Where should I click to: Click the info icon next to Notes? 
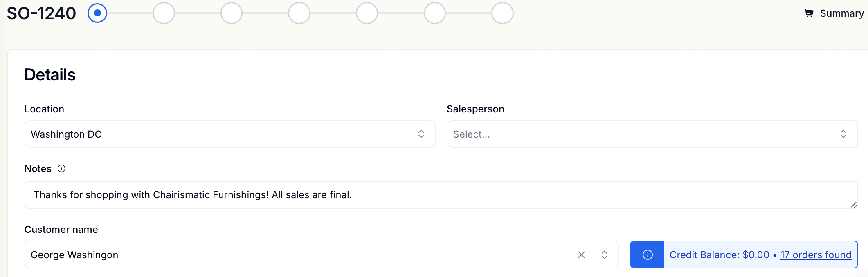(x=61, y=168)
